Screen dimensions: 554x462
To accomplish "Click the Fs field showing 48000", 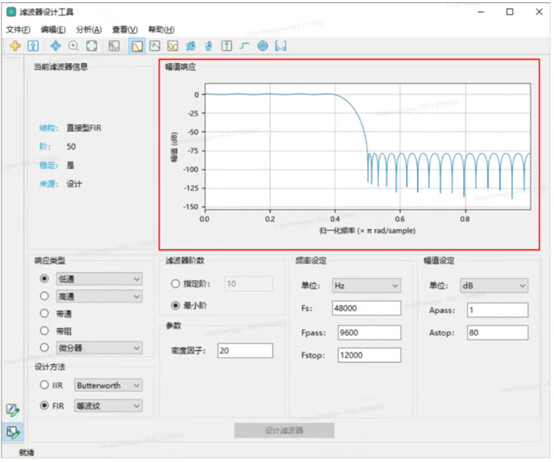I will click(366, 308).
